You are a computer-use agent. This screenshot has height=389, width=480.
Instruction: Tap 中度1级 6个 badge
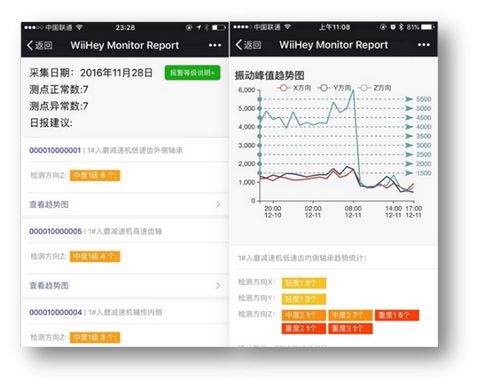tap(95, 175)
